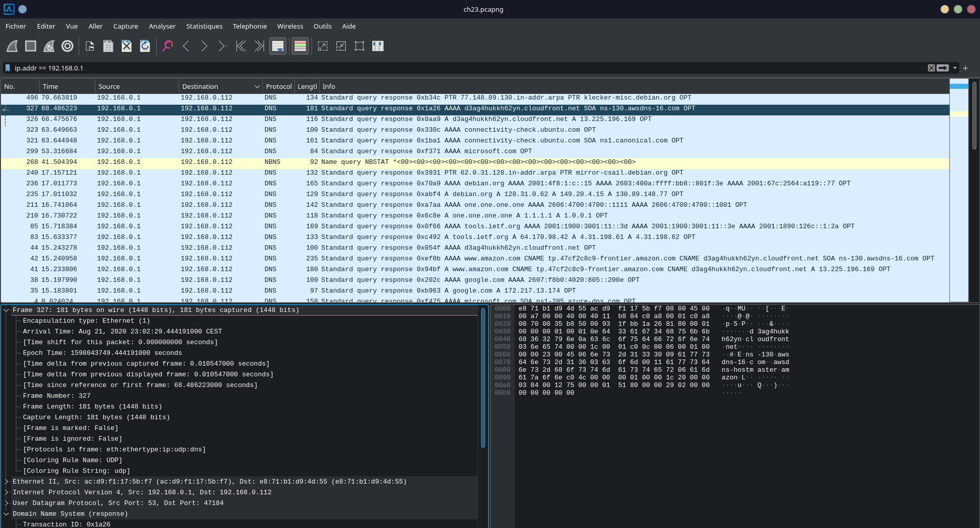Viewport: 980px width, 528px height.
Task: Add a display filter button
Action: tap(966, 68)
